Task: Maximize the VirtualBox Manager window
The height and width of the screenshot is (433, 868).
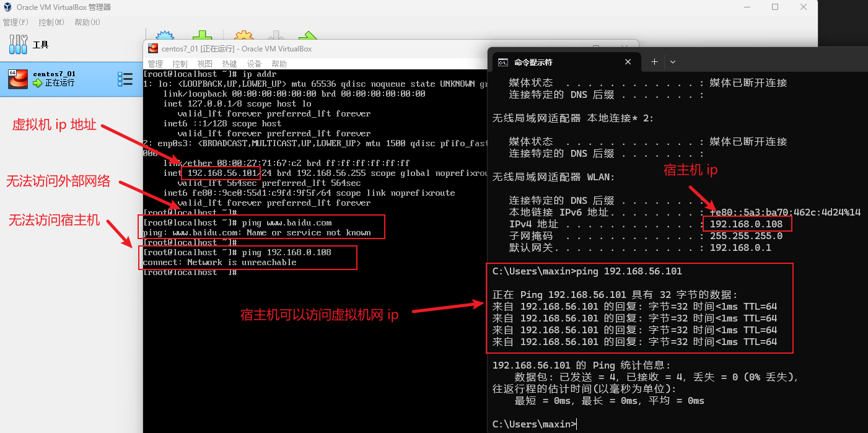Action: (775, 7)
